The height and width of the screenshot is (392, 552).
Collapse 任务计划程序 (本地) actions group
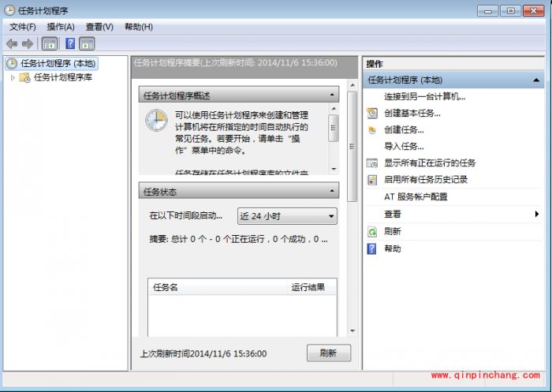[536, 80]
